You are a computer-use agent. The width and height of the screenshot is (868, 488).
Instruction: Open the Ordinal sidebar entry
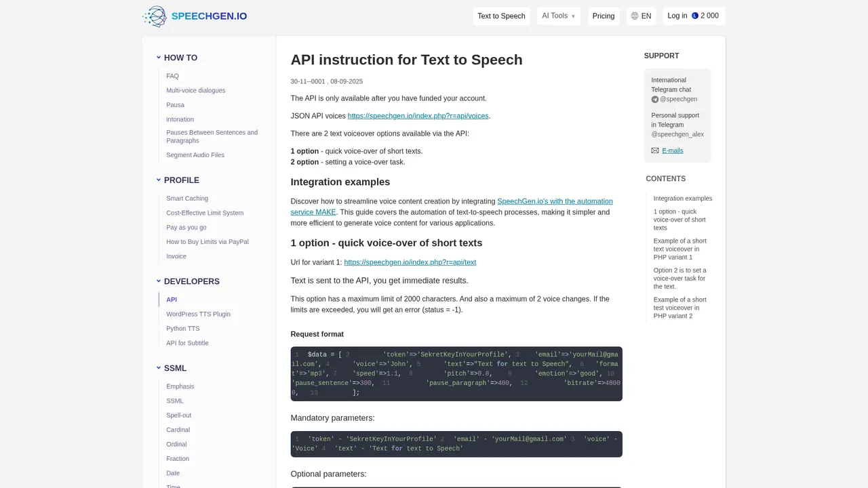click(x=176, y=445)
